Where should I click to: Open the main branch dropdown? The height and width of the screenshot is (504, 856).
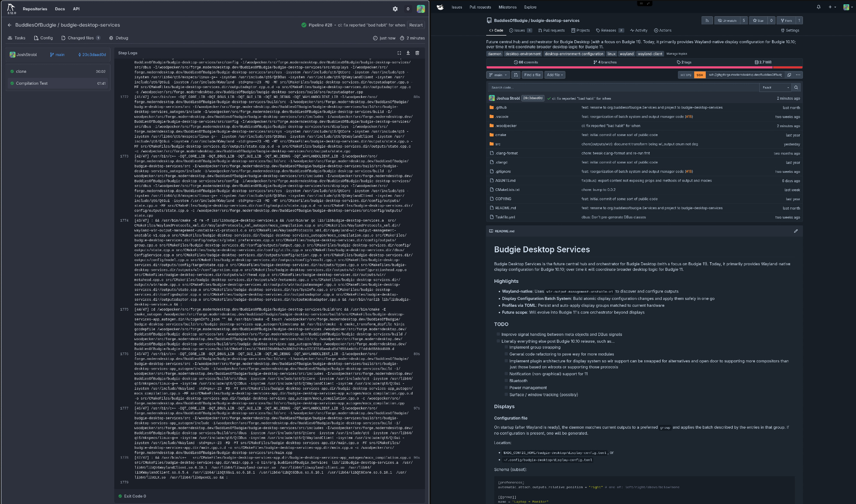498,75
